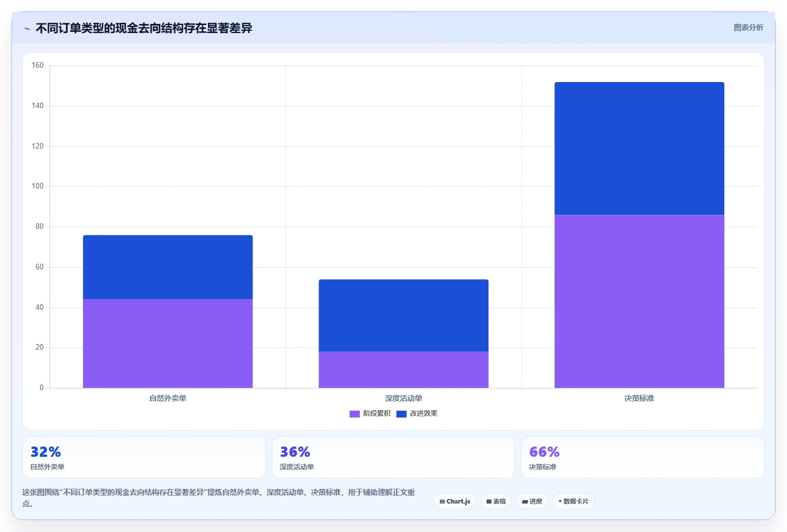Viewport: 787px width, 532px height.
Task: Click the purple segment of 自然外卖单 bar
Action: pyautogui.click(x=168, y=343)
